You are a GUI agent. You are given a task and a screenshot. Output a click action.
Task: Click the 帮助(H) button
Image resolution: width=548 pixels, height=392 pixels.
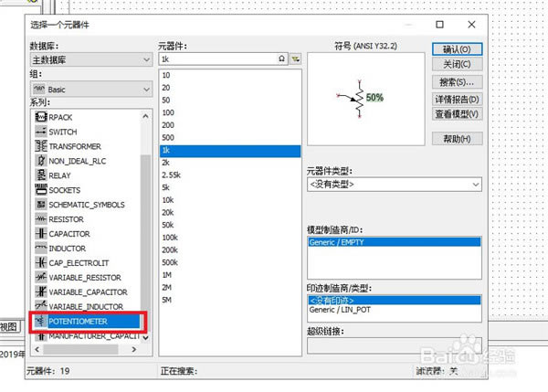(x=458, y=139)
